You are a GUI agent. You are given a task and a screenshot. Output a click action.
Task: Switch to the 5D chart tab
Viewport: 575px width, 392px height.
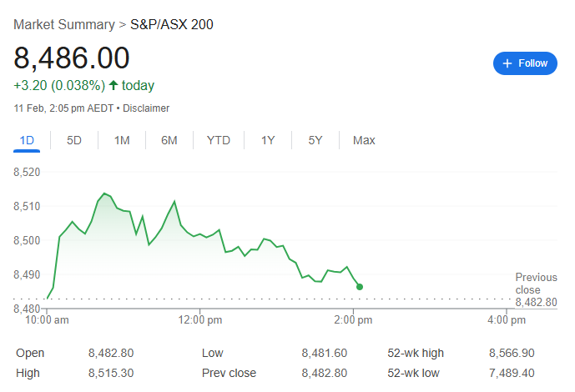(x=74, y=140)
